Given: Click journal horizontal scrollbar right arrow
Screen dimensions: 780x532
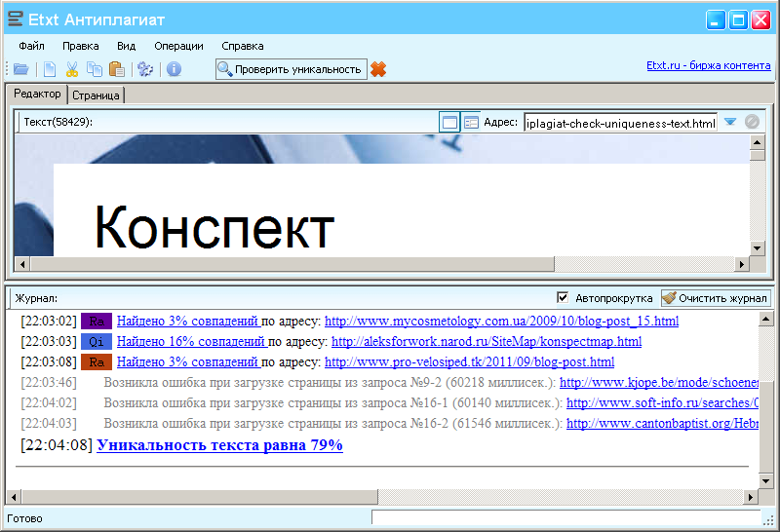Looking at the screenshot, I should click(751, 496).
